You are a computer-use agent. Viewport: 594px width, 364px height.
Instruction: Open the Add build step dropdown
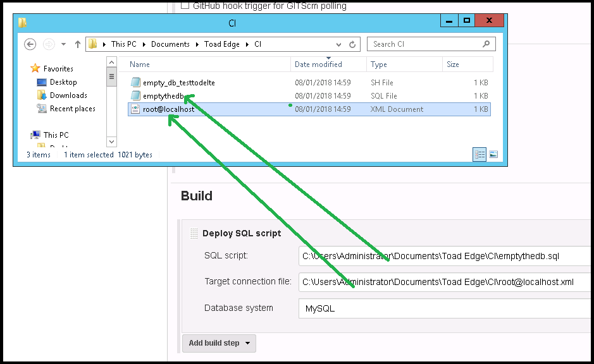pos(220,343)
